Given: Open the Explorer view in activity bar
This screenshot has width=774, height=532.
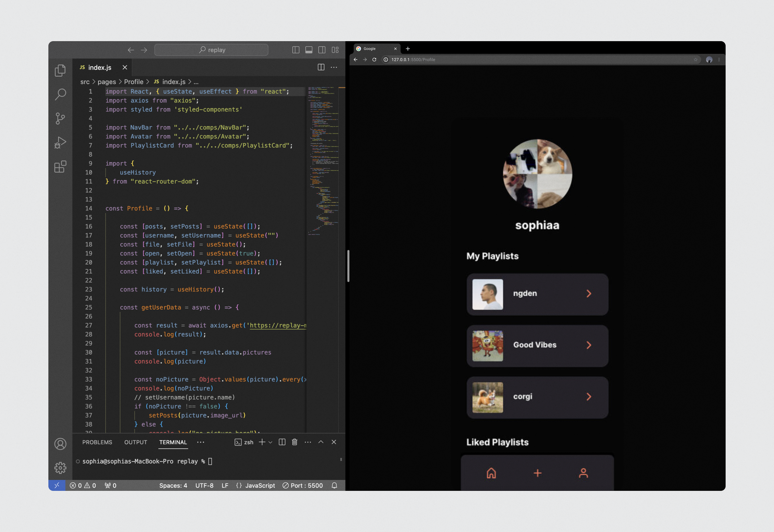Looking at the screenshot, I should click(60, 70).
